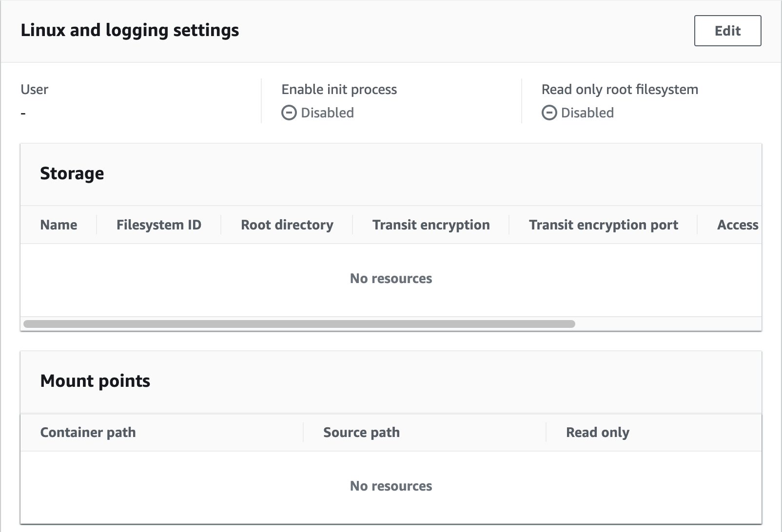Click the partially visible Access column header
The height and width of the screenshot is (532, 782).
tap(737, 225)
